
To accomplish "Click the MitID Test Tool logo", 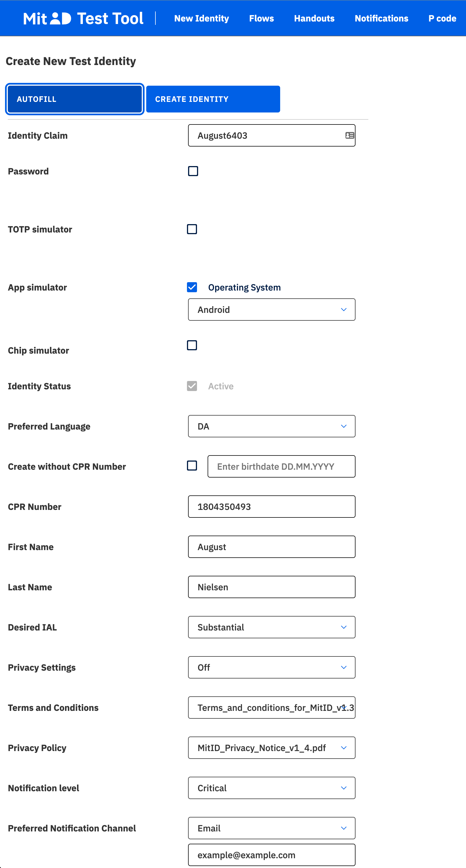I will pos(83,18).
